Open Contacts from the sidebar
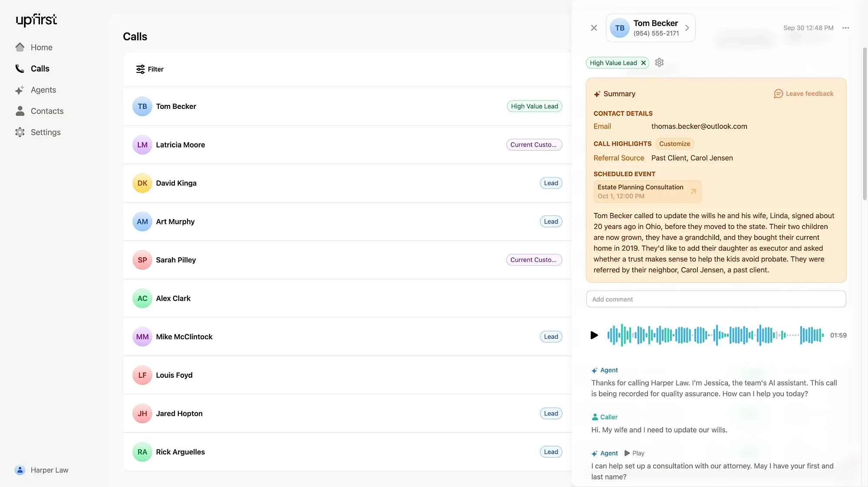 point(39,111)
